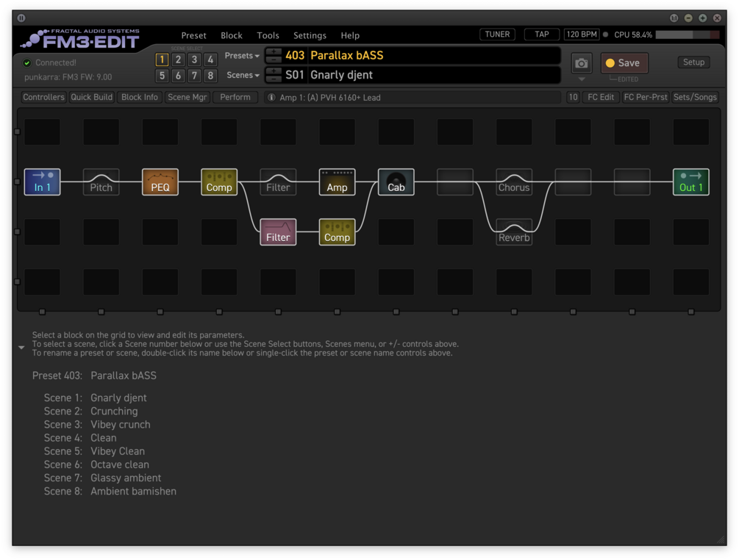Switch to scene 2
The image size is (739, 560).
[178, 60]
